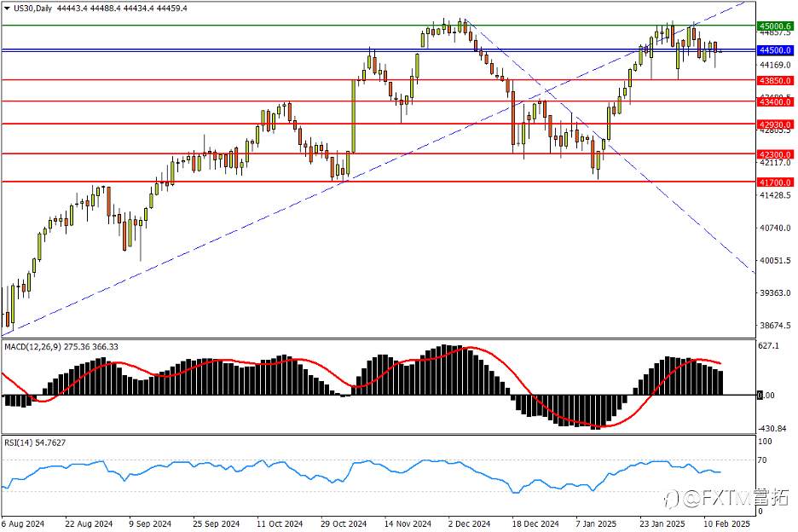The image size is (798, 532).
Task: Select the MACD(12,26,9) indicator label
Action: [32, 347]
